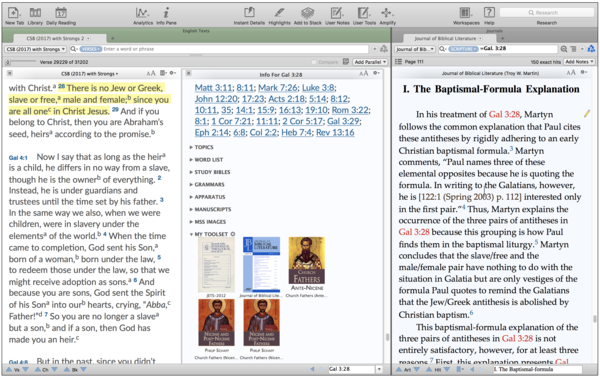Click the Eph 2:14 reference
This screenshot has height=379, width=600.
pos(212,132)
